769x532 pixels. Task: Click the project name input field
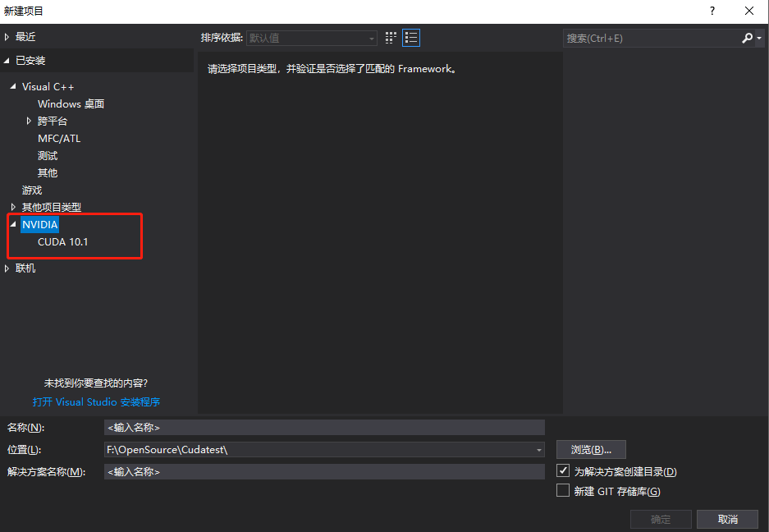tap(324, 427)
